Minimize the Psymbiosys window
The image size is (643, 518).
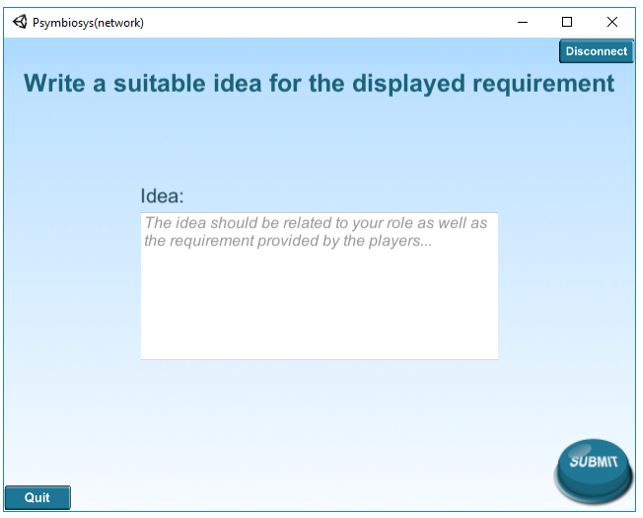pyautogui.click(x=522, y=22)
